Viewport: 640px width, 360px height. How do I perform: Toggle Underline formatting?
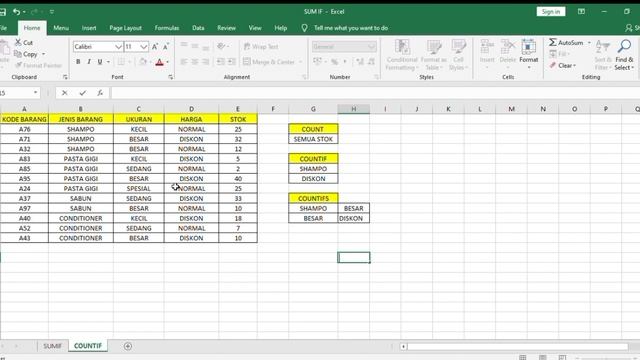100,62
